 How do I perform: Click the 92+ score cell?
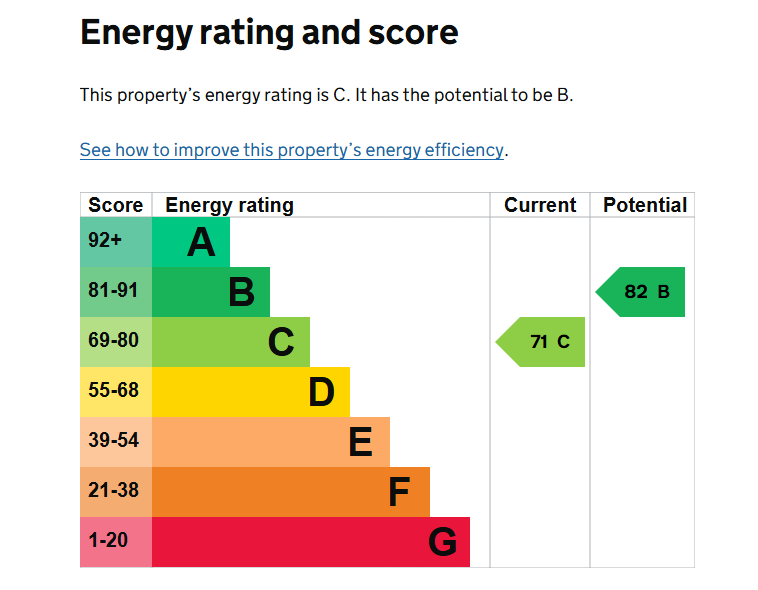pyautogui.click(x=116, y=242)
